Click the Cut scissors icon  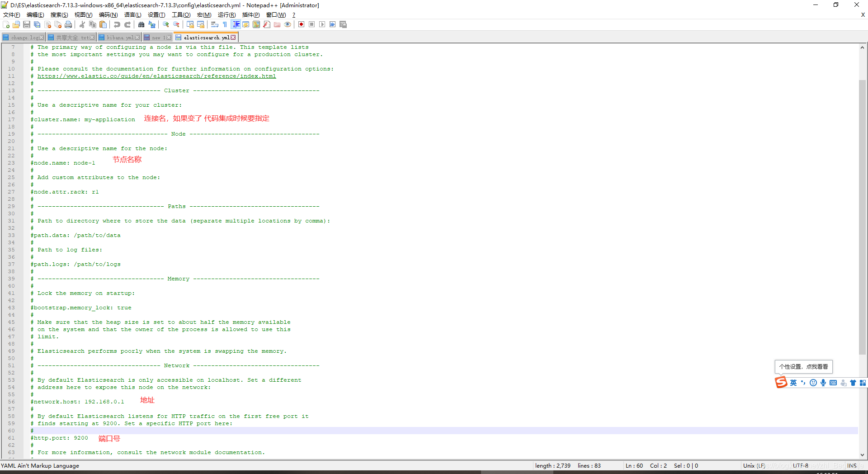click(82, 24)
